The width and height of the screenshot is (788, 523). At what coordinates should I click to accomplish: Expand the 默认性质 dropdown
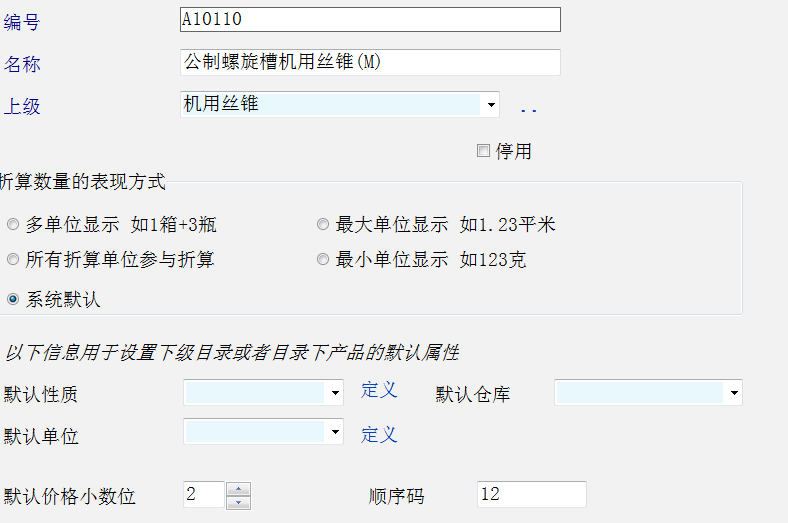point(335,394)
